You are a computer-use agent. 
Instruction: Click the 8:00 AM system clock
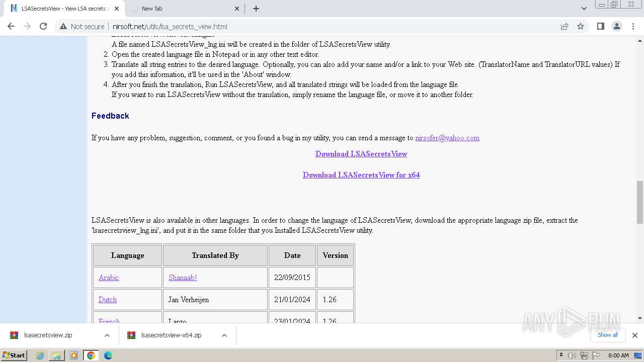pyautogui.click(x=618, y=355)
